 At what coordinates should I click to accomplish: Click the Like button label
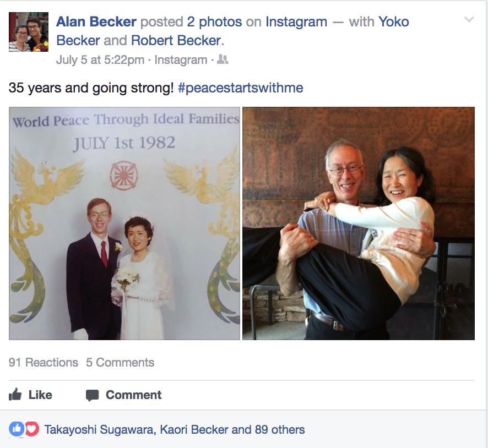tap(40, 395)
